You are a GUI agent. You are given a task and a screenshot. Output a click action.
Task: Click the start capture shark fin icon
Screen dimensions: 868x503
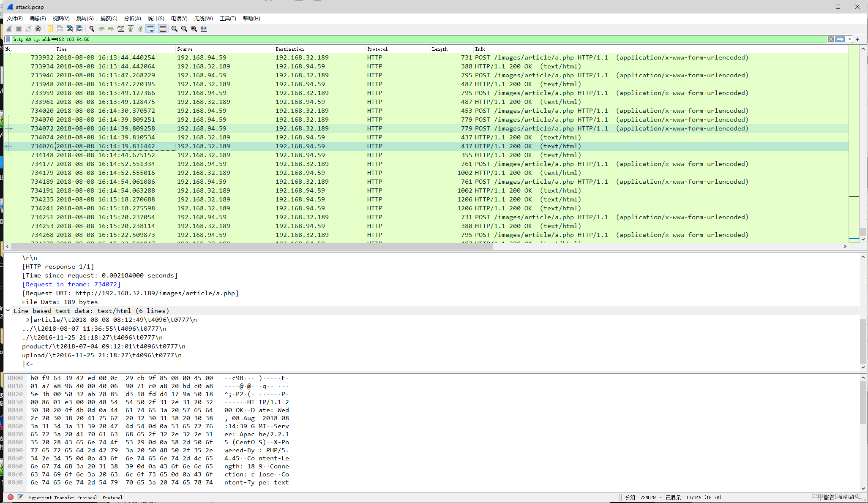pyautogui.click(x=9, y=29)
